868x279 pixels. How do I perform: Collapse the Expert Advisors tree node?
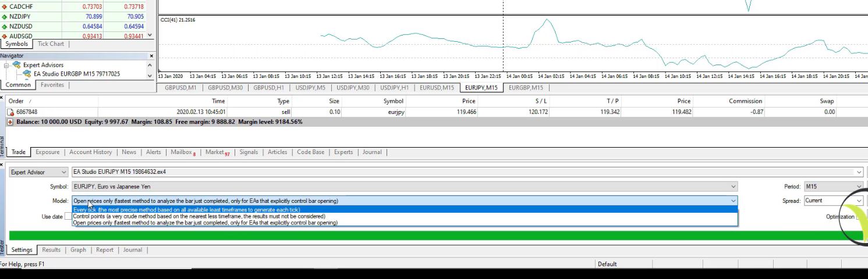coord(7,65)
